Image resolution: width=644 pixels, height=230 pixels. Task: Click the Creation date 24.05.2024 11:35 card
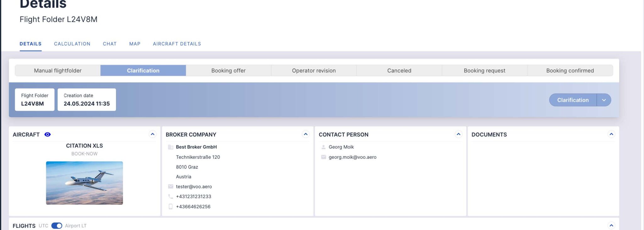(x=87, y=100)
